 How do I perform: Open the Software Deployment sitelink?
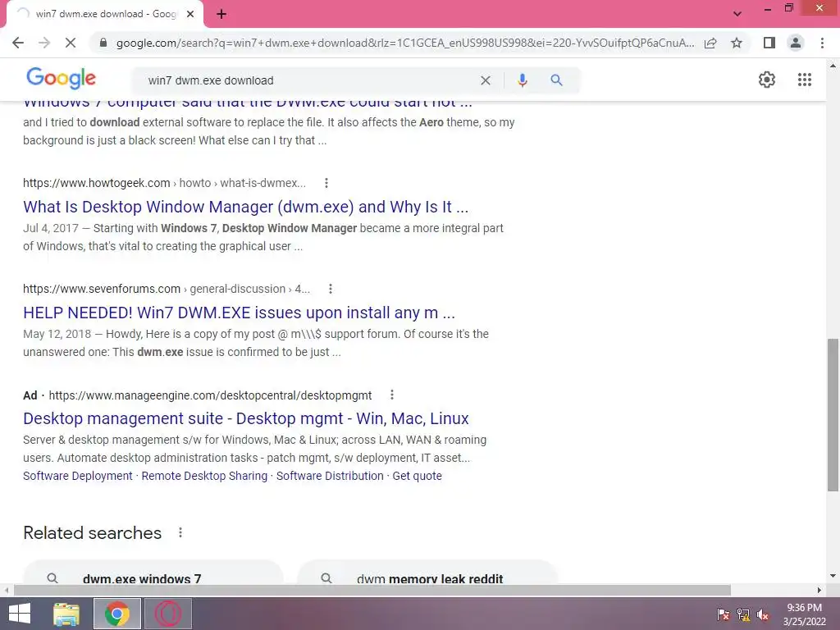pyautogui.click(x=78, y=476)
